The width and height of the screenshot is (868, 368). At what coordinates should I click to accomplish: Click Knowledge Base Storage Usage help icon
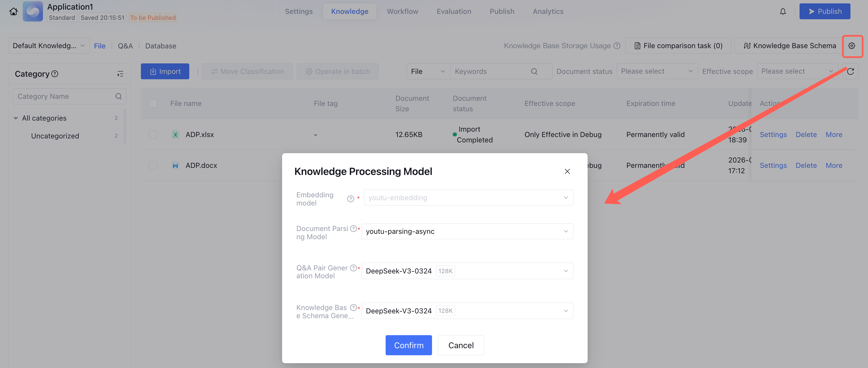point(617,46)
